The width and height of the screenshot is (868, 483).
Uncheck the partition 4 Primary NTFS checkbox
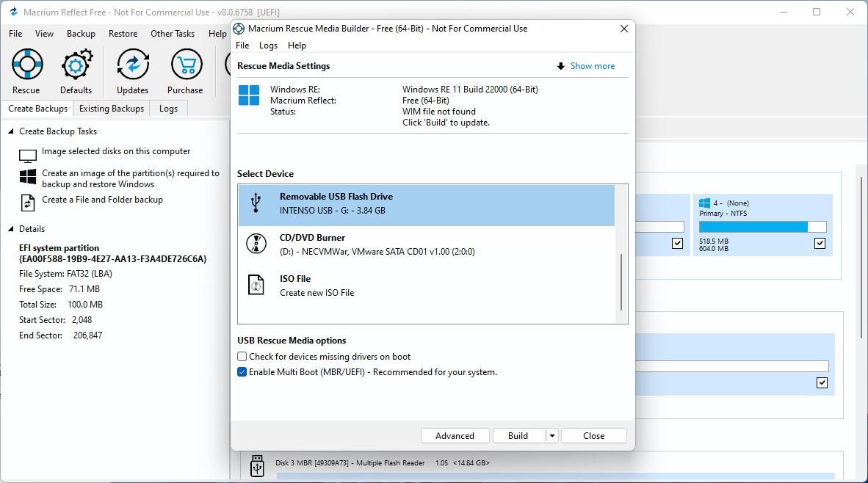pyautogui.click(x=820, y=244)
